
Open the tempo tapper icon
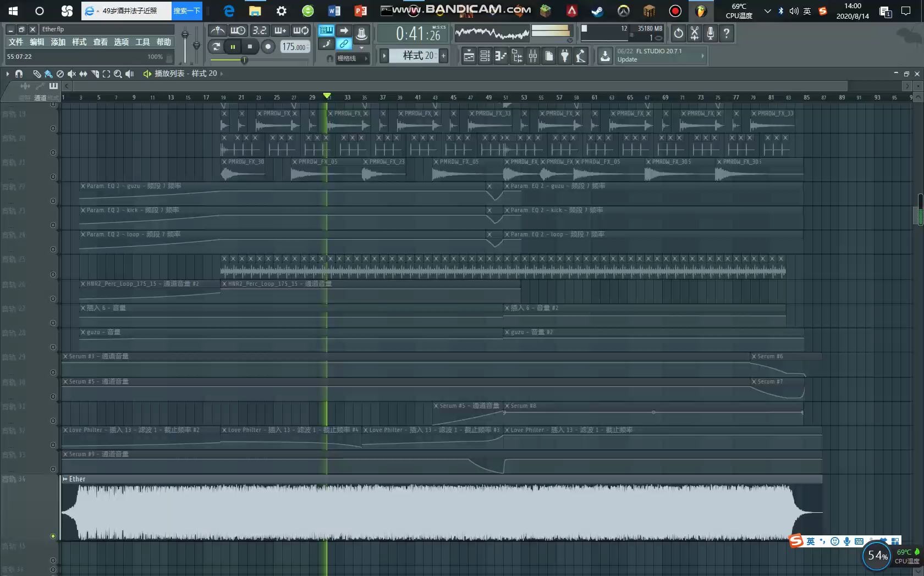pos(580,56)
